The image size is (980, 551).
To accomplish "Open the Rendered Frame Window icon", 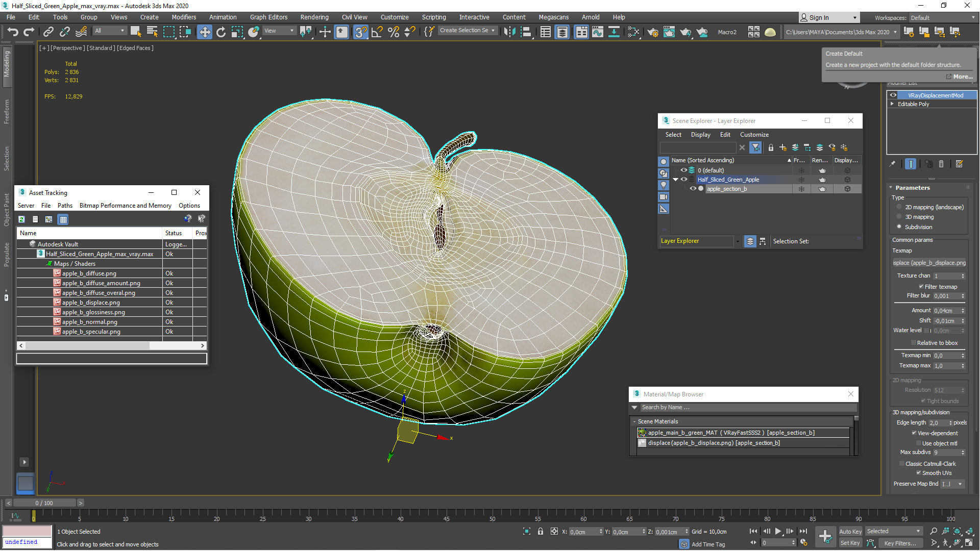I will 669,32.
